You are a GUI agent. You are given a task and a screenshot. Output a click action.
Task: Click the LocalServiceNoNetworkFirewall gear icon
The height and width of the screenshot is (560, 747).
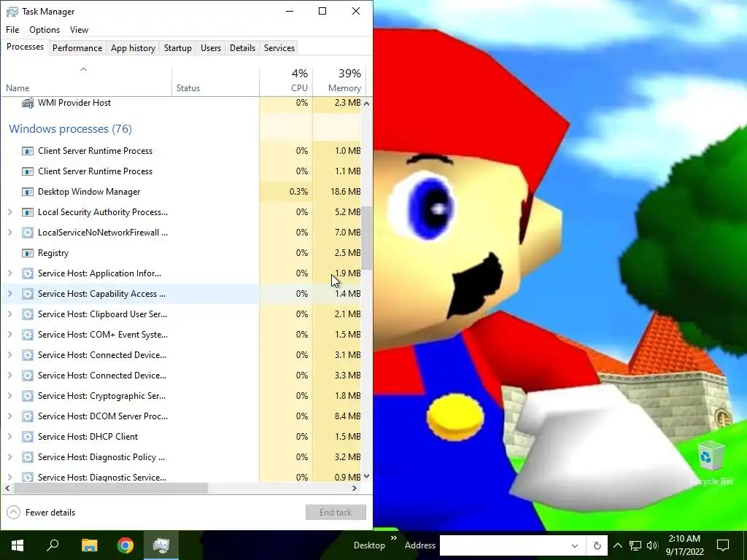[x=28, y=233]
